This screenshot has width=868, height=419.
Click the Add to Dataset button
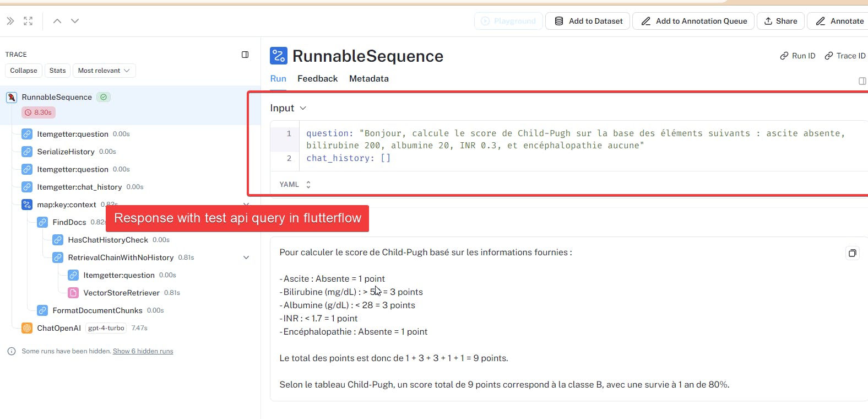[588, 21]
